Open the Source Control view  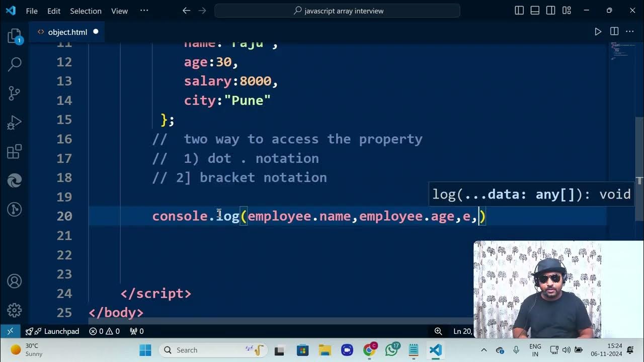tap(14, 93)
